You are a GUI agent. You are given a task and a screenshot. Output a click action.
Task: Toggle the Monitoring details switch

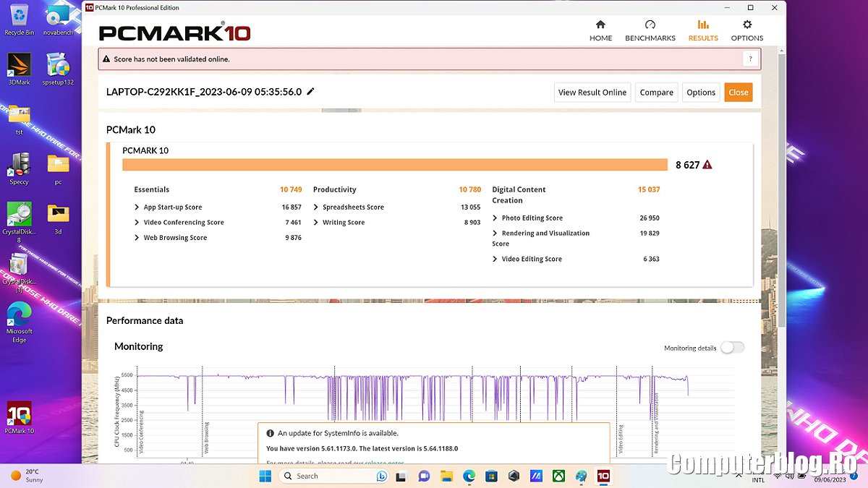click(731, 348)
